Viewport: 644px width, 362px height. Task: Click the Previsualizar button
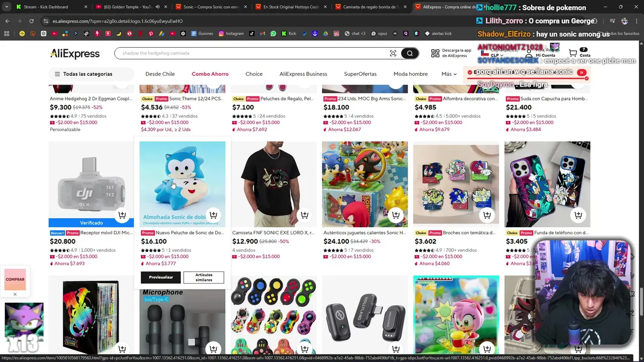coord(160,277)
